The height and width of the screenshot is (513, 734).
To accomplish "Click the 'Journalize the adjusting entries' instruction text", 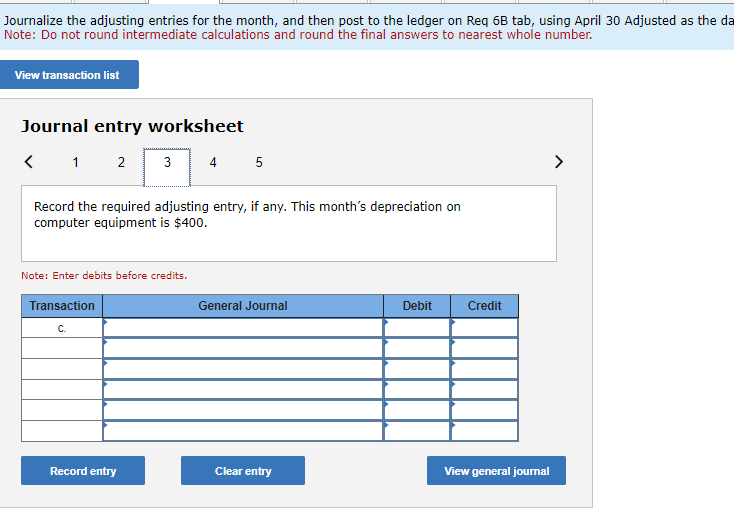I will point(369,21).
